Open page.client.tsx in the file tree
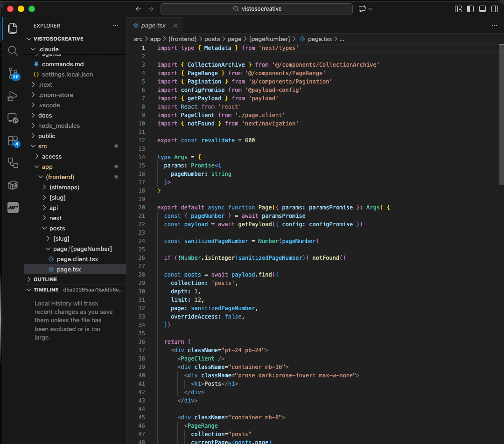 pos(77,259)
